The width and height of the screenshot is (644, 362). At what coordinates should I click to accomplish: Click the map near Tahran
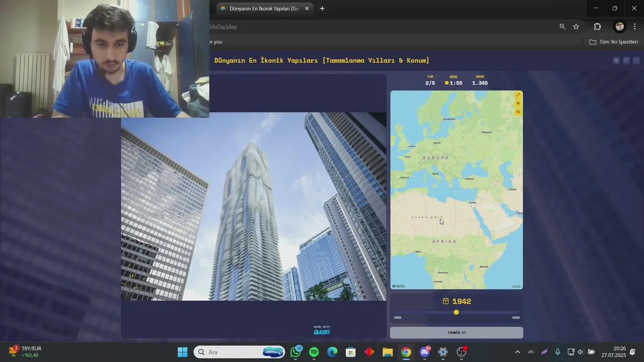click(x=513, y=190)
